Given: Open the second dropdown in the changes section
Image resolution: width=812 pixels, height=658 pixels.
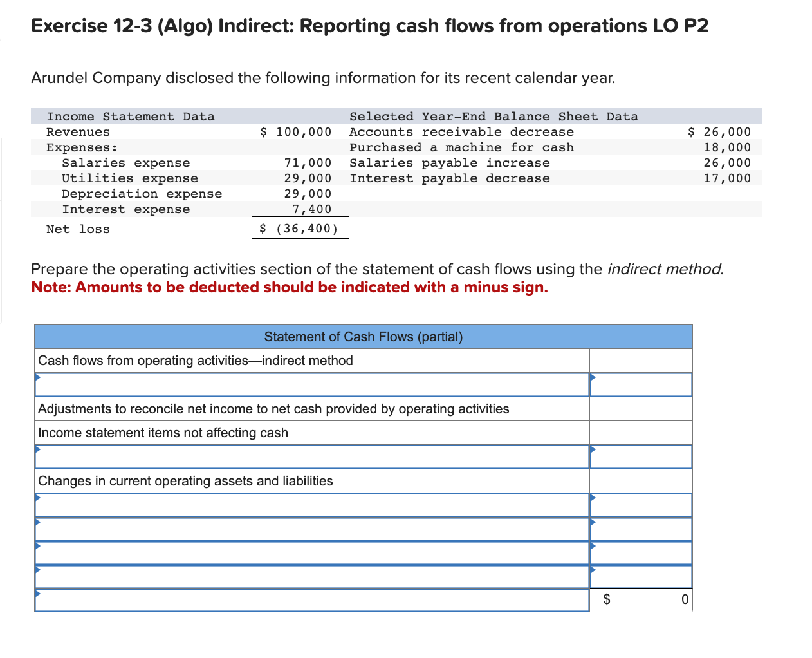Looking at the screenshot, I should coord(311,529).
